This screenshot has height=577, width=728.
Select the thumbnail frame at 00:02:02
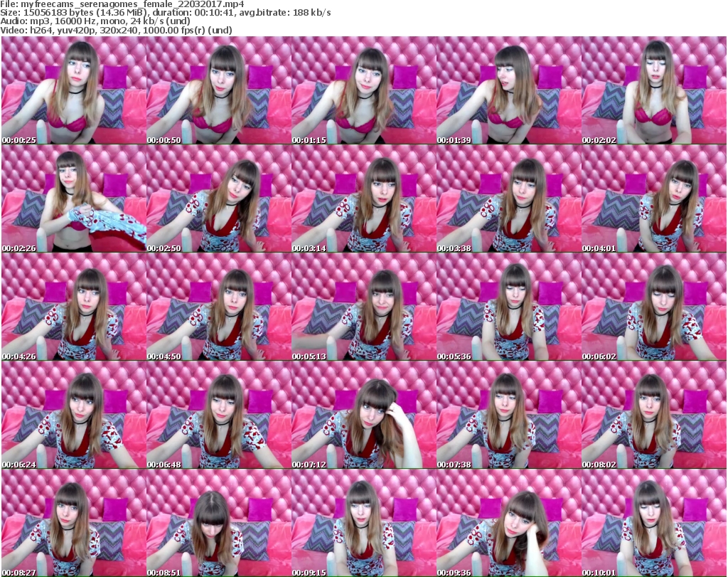coord(654,90)
